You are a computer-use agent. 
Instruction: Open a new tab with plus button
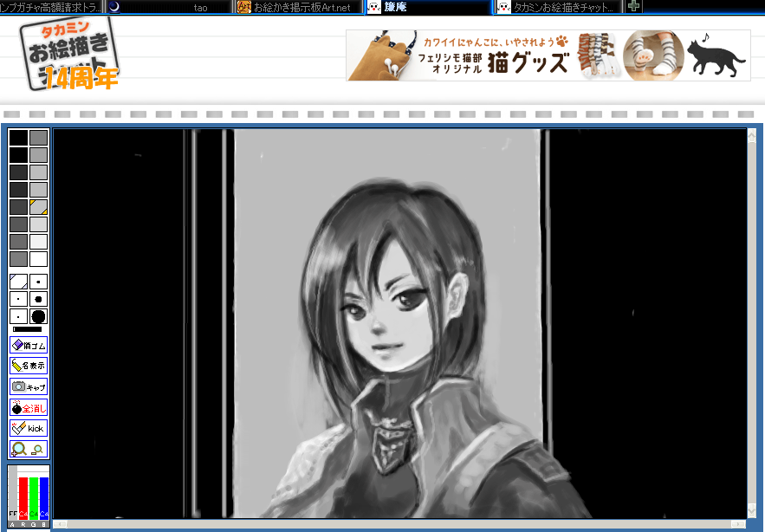(633, 6)
